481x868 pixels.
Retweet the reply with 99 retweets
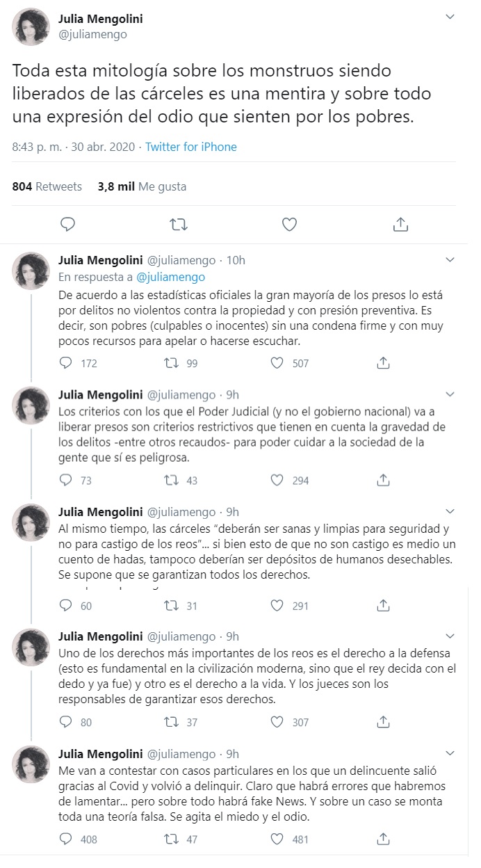pos(170,363)
